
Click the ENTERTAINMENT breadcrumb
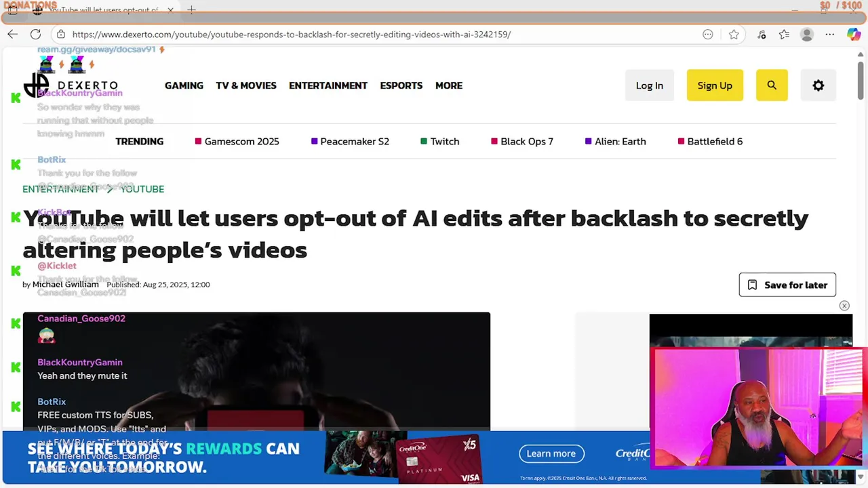click(x=60, y=189)
